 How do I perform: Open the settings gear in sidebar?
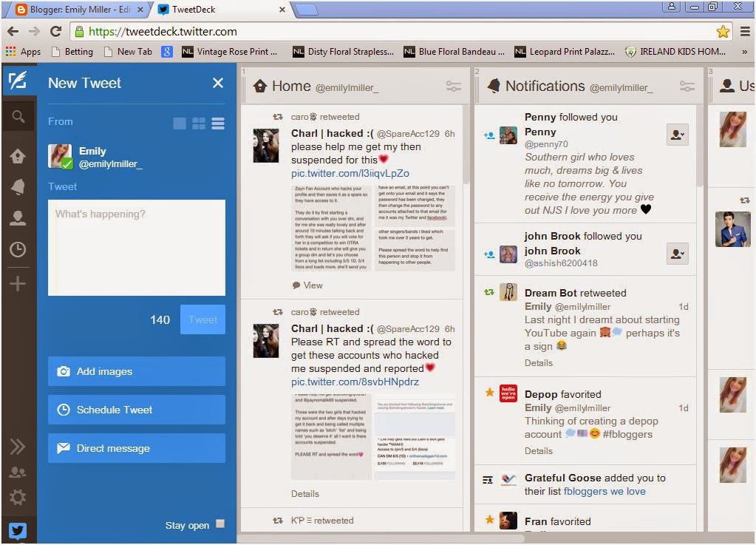pos(18,497)
